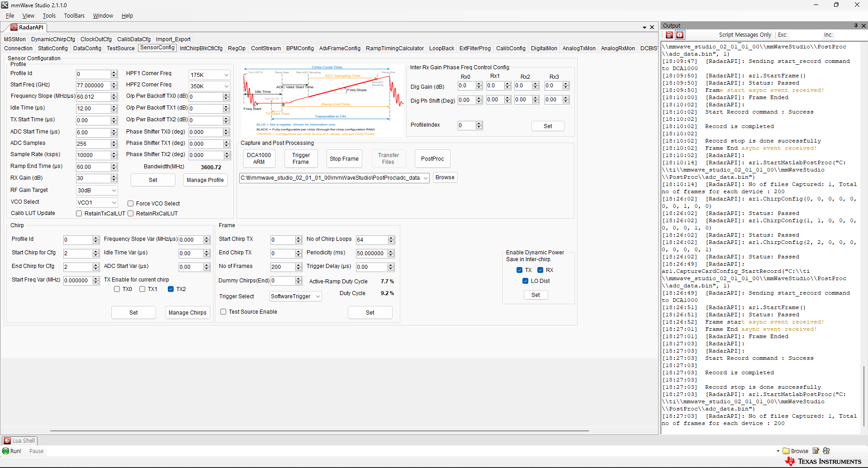The width and height of the screenshot is (868, 468).
Task: Click the Stop Frame button
Action: [344, 159]
